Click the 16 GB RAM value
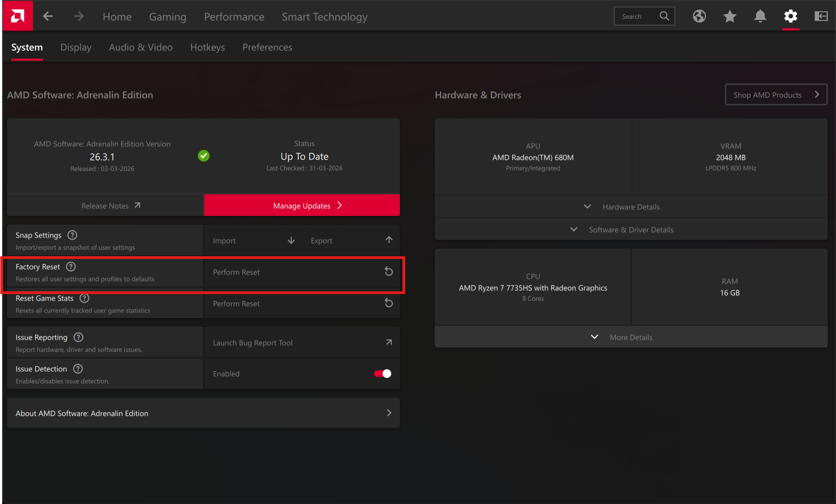The height and width of the screenshot is (504, 836). pyautogui.click(x=730, y=293)
